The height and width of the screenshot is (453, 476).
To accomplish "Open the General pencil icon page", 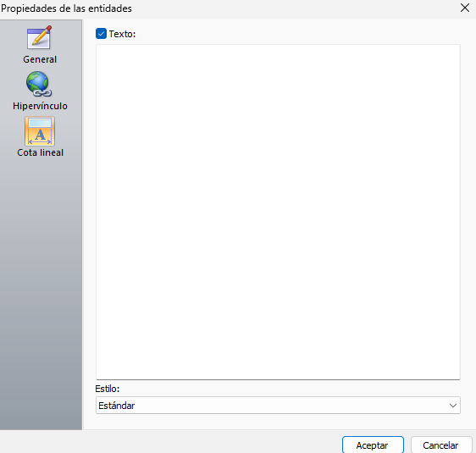I will point(40,37).
